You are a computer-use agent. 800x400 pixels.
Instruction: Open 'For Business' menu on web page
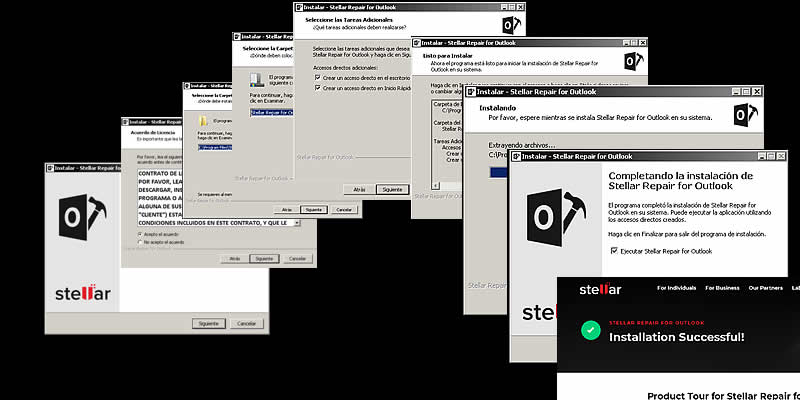point(722,288)
